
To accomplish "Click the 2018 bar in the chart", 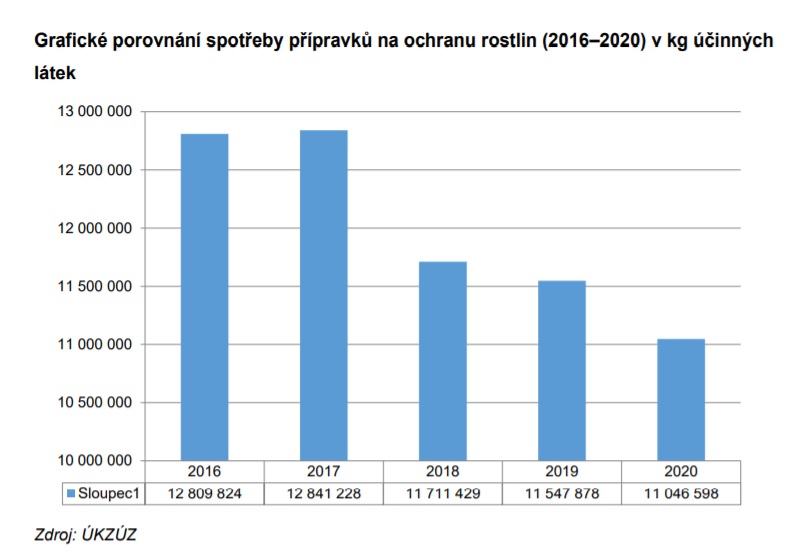I will pyautogui.click(x=442, y=361).
